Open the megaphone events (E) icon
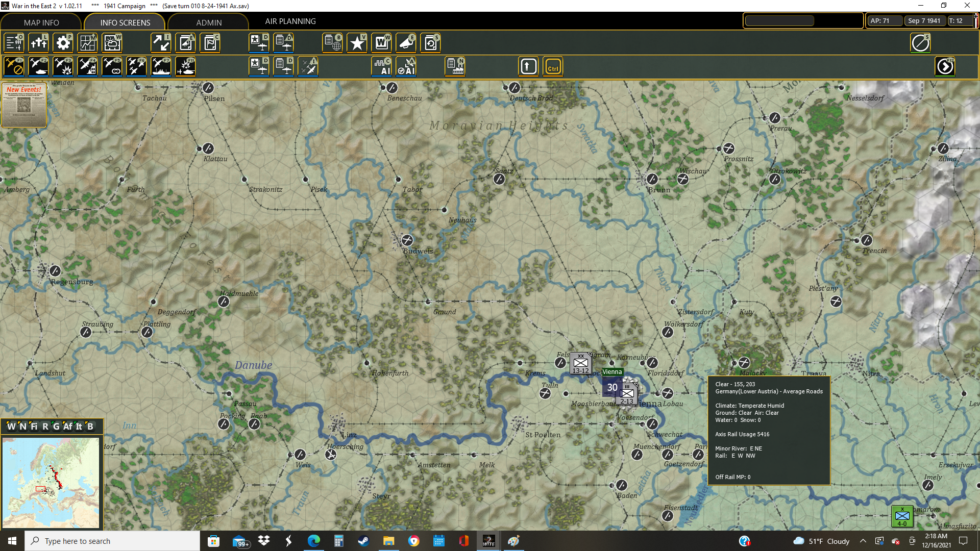Image resolution: width=980 pixels, height=551 pixels. (x=406, y=43)
